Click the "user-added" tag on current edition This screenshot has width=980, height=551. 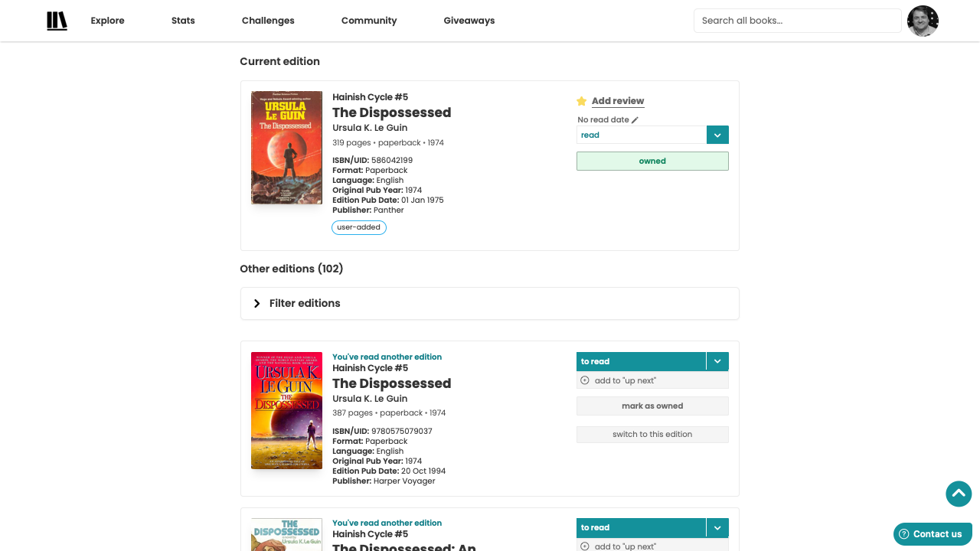pos(359,227)
